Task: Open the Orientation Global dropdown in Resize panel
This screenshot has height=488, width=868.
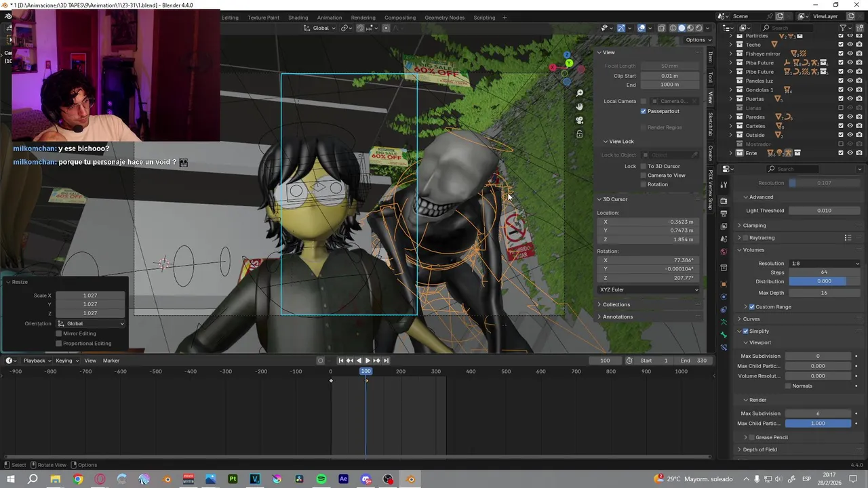Action: pos(91,323)
